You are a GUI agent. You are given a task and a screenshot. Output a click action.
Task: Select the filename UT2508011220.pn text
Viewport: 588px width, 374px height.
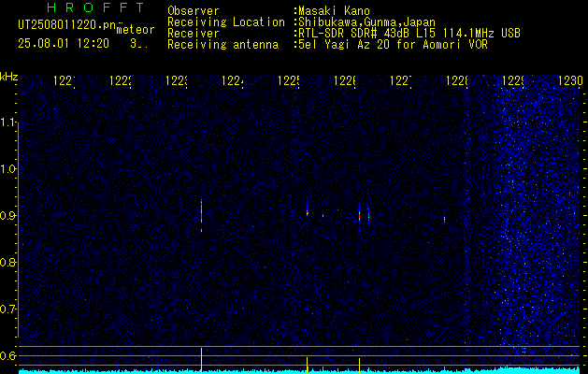(x=67, y=25)
